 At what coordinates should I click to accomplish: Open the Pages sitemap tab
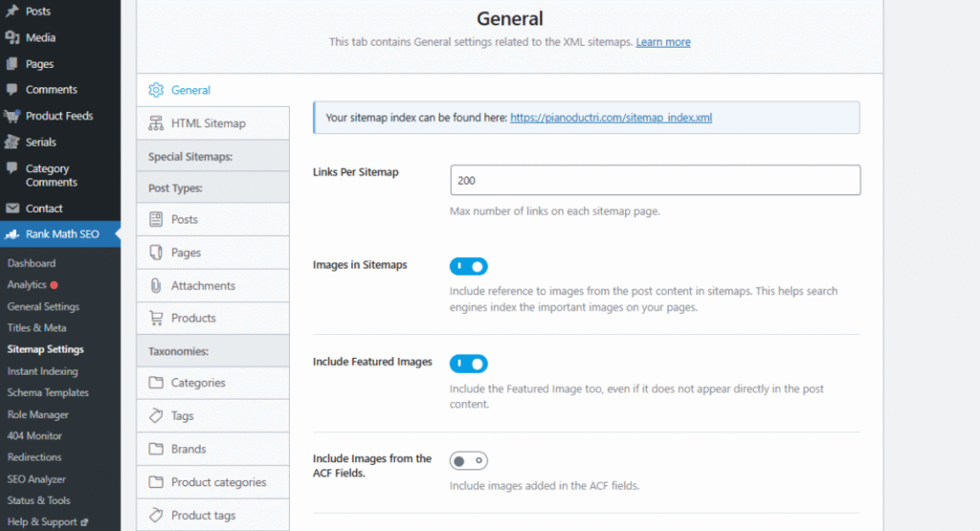tap(186, 253)
